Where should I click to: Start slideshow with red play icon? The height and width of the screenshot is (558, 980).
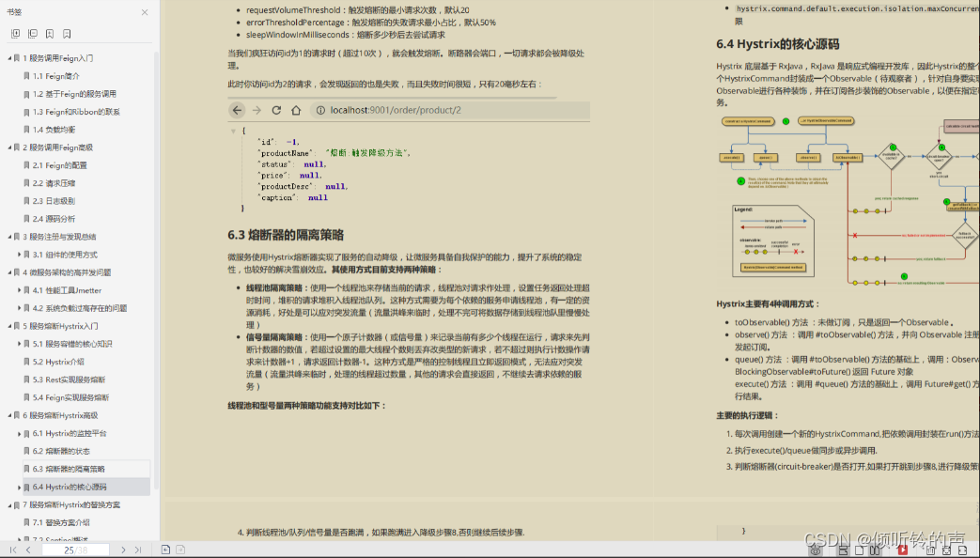click(x=903, y=550)
